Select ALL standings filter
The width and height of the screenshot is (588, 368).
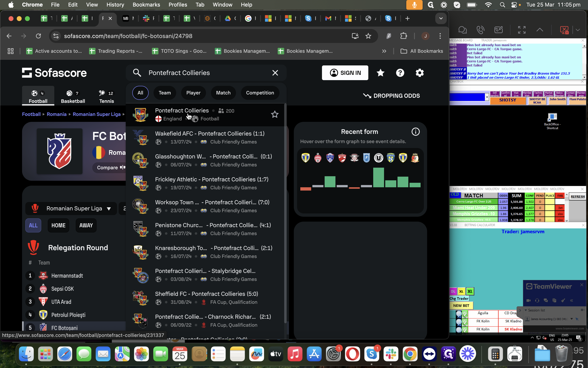[x=33, y=225]
